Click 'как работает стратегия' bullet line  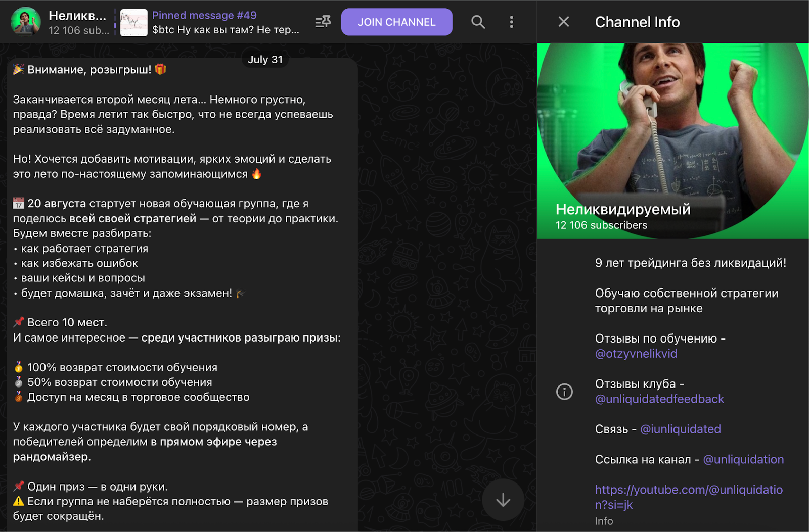pos(81,249)
